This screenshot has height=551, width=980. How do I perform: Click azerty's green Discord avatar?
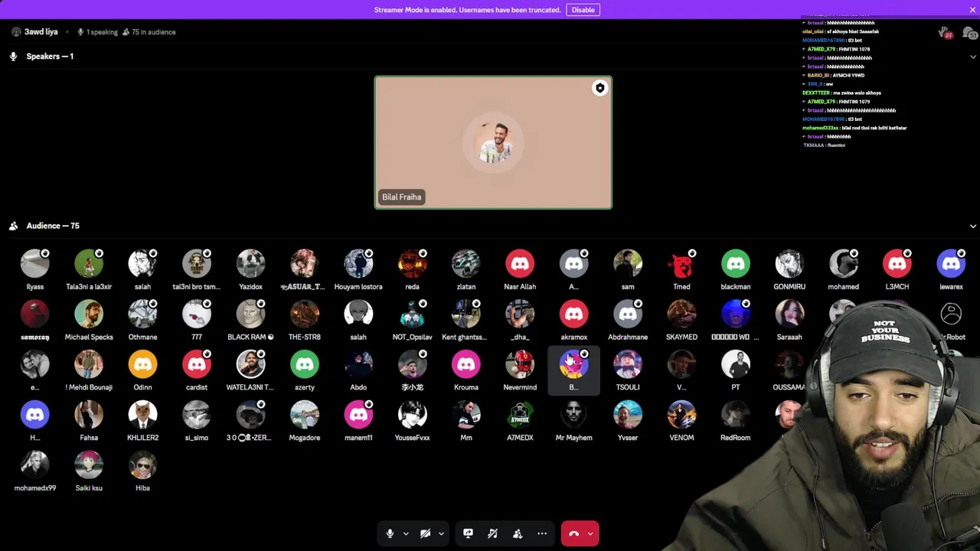305,364
